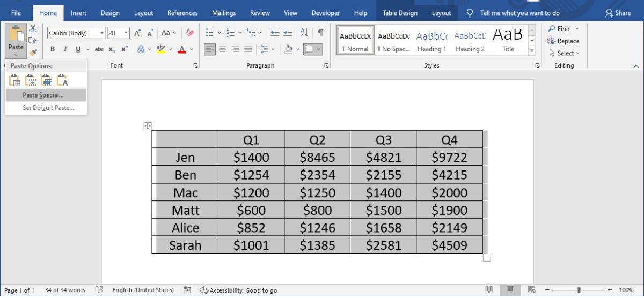Screen dimensions: 644x298
Task: Toggle Superscript formatting
Action: (x=124, y=49)
